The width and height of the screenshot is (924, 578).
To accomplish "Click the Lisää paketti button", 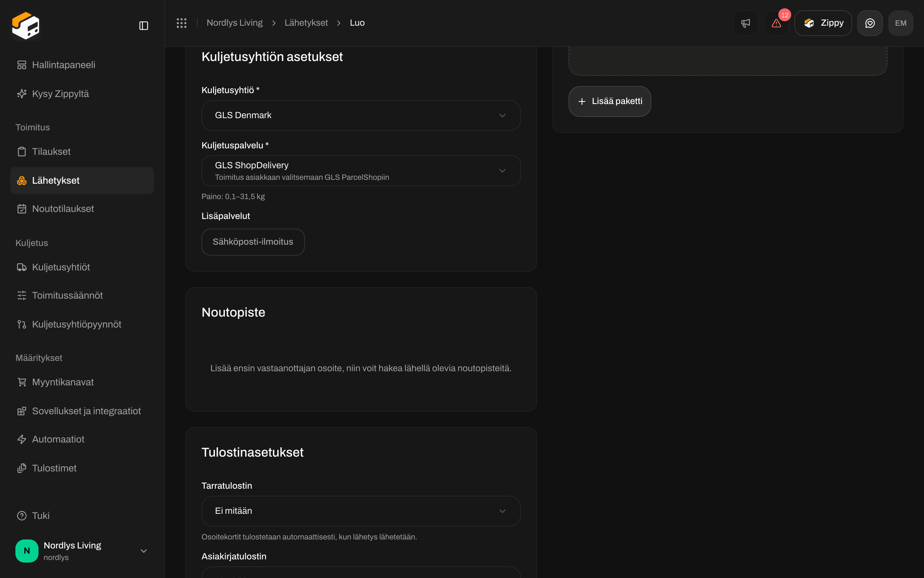I will (x=609, y=101).
